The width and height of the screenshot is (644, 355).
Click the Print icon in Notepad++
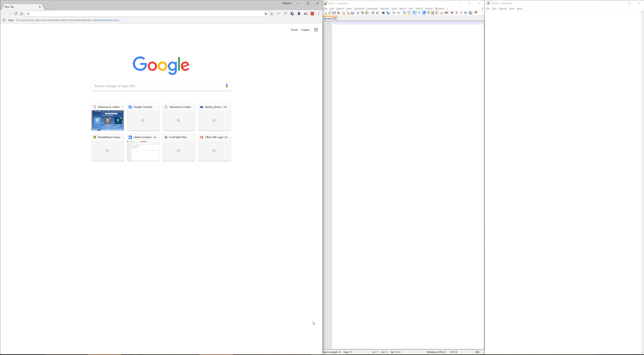pos(352,13)
